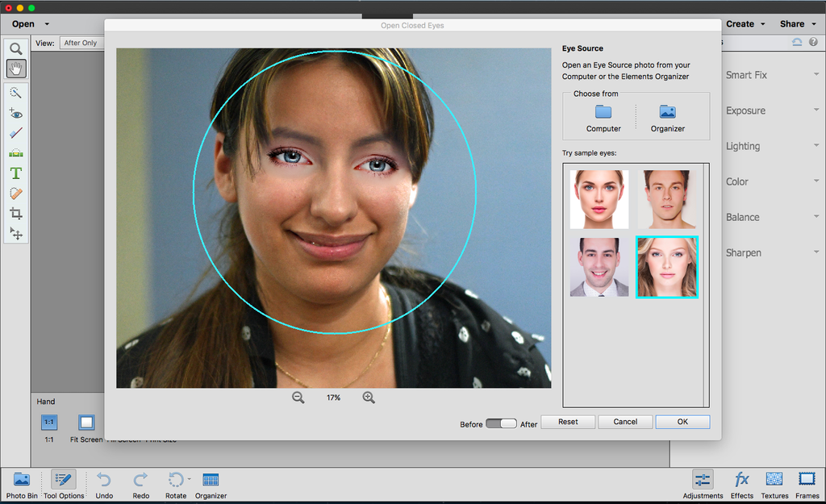Toggle the Before/After preview switch
This screenshot has width=826, height=504.
point(500,423)
